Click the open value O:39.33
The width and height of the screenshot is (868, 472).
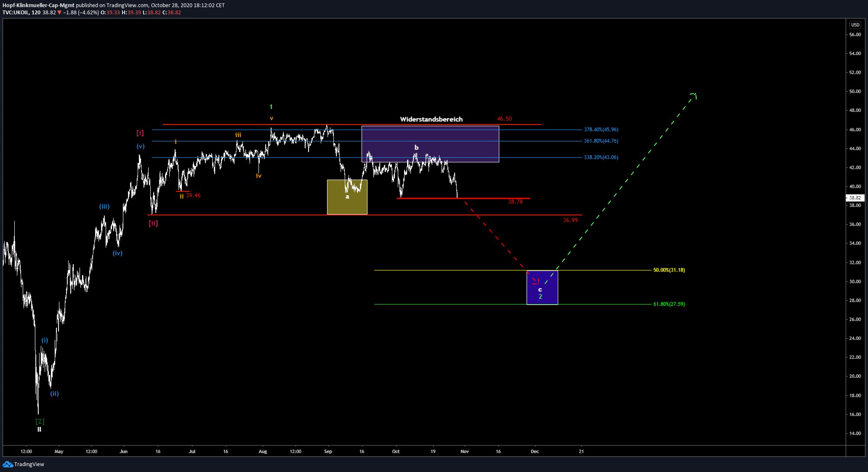pyautogui.click(x=110, y=13)
